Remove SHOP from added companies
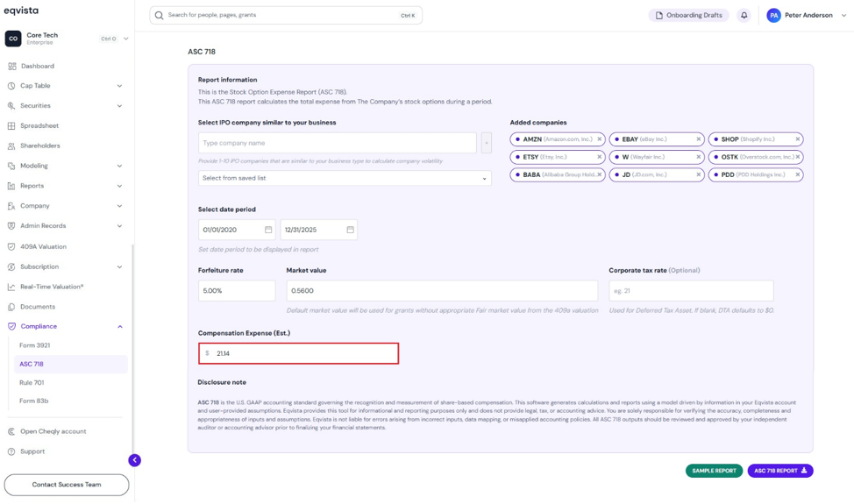Screen dimensions: 854x504 coord(797,139)
